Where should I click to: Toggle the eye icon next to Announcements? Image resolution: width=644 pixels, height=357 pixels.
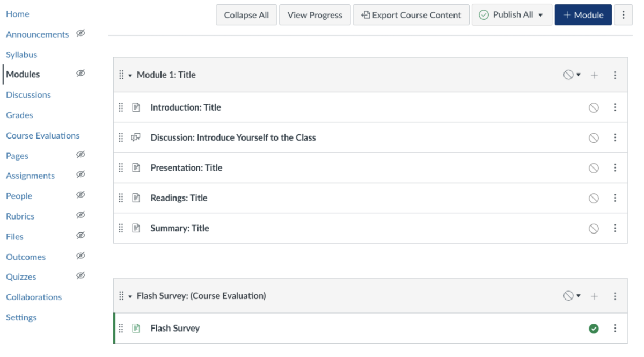tap(81, 33)
